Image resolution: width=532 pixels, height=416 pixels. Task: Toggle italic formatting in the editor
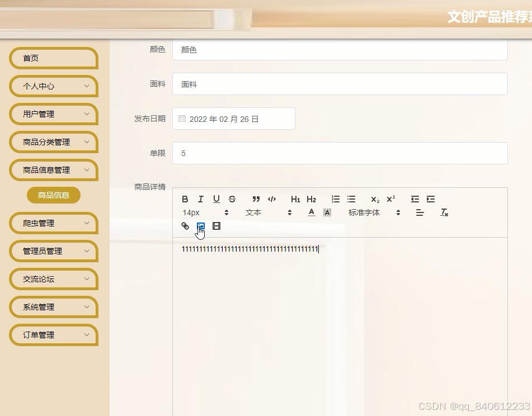(200, 199)
